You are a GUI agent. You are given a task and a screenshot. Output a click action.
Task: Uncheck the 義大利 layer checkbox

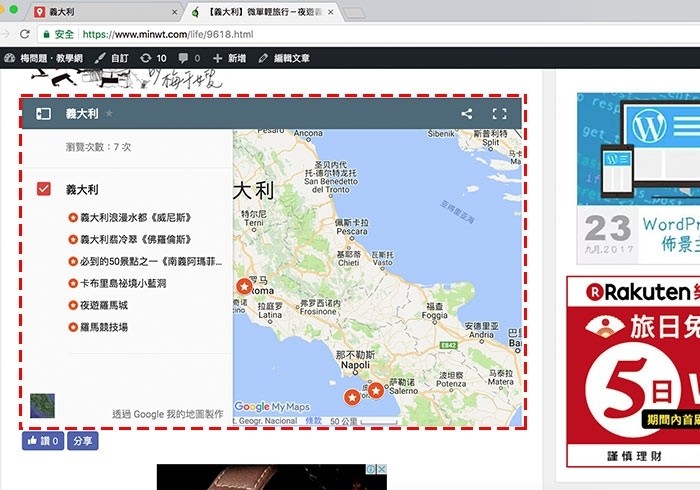pyautogui.click(x=43, y=189)
